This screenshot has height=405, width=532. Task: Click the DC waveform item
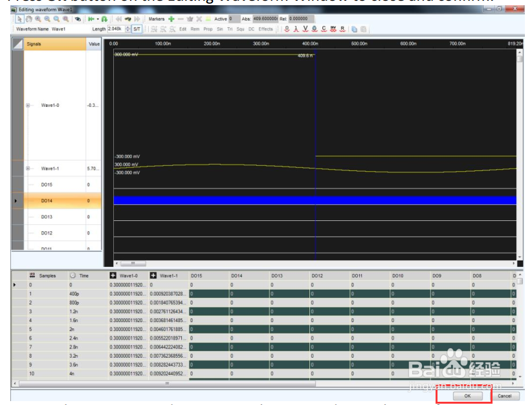click(x=251, y=29)
